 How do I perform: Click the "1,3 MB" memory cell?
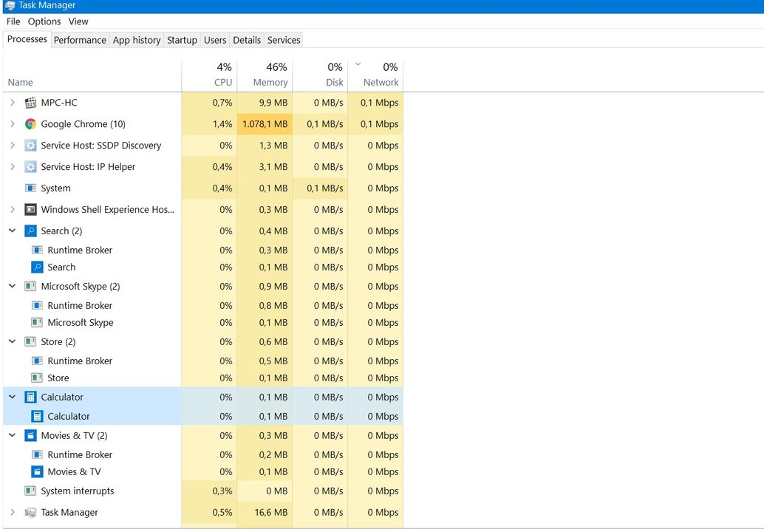265,146
